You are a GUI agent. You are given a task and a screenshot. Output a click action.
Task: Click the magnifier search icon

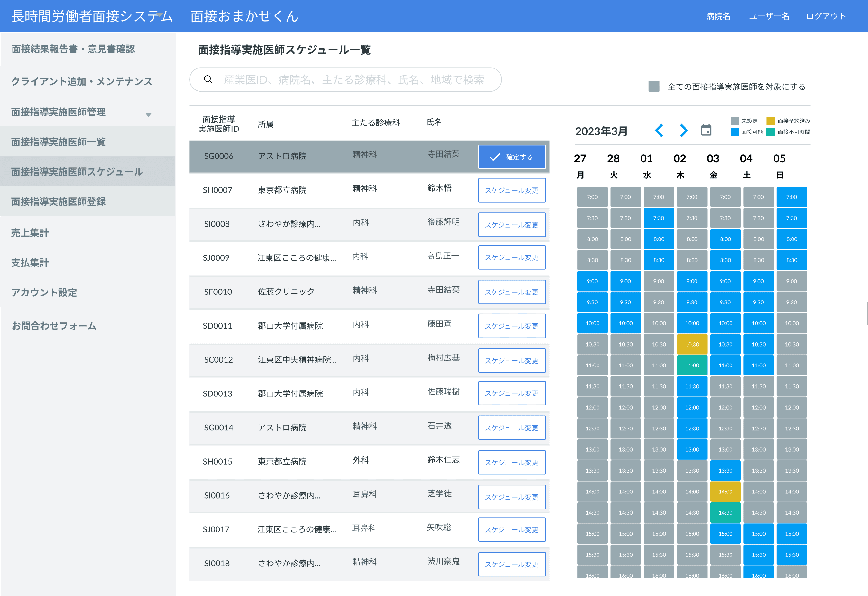[208, 79]
